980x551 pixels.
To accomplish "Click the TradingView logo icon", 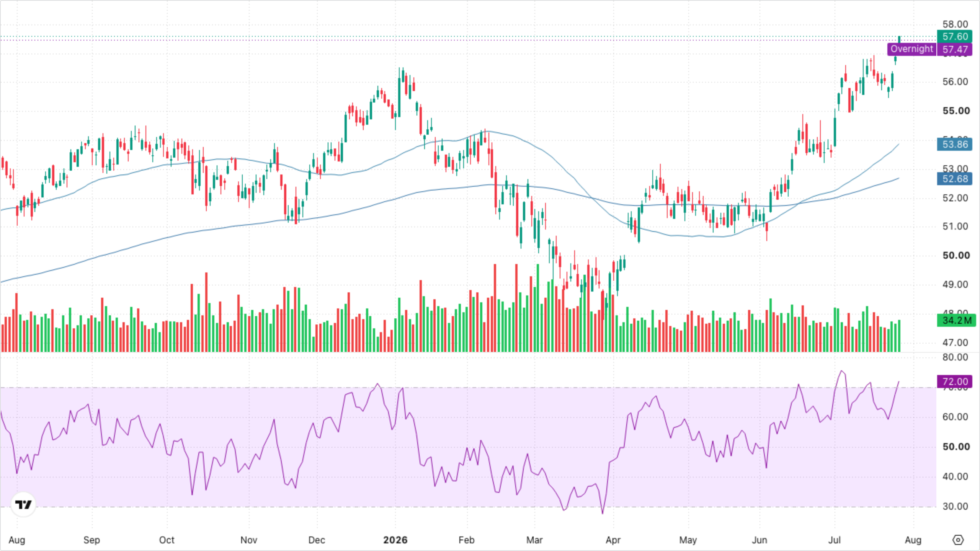I will point(23,504).
